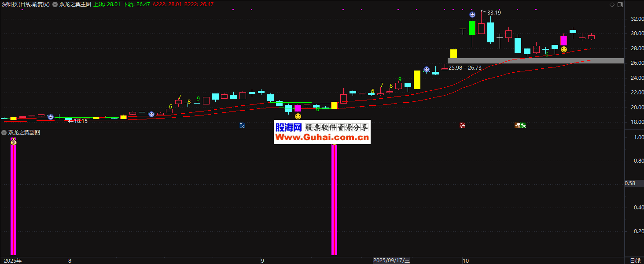Open the dropdown chevron beside 双龙之翼主图

pyautogui.click(x=55, y=4)
